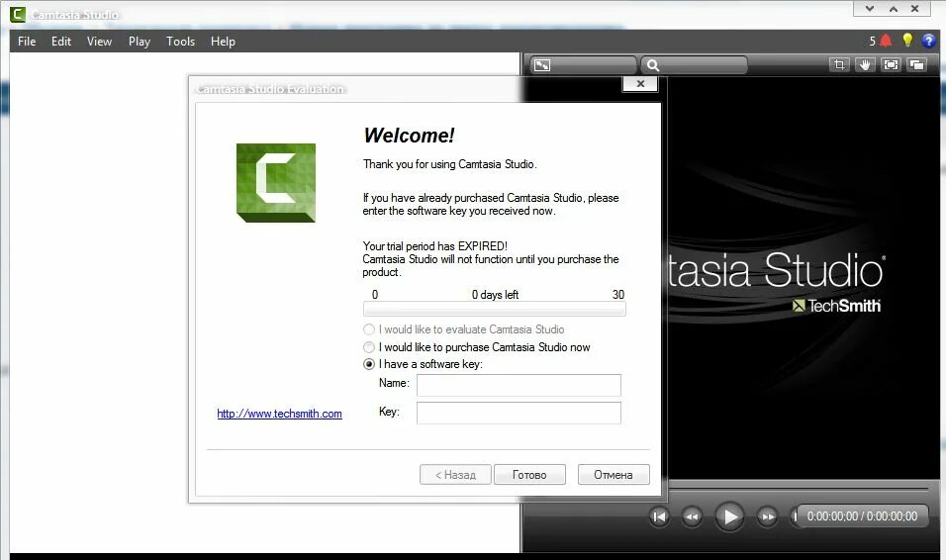Viewport: 946px width, 560px height.
Task: Click the Key input field
Action: (519, 413)
